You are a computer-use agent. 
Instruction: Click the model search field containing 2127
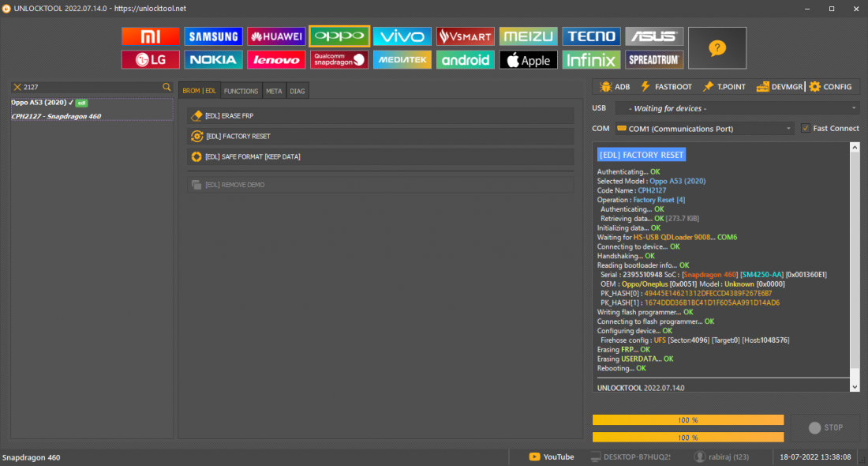pyautogui.click(x=92, y=87)
